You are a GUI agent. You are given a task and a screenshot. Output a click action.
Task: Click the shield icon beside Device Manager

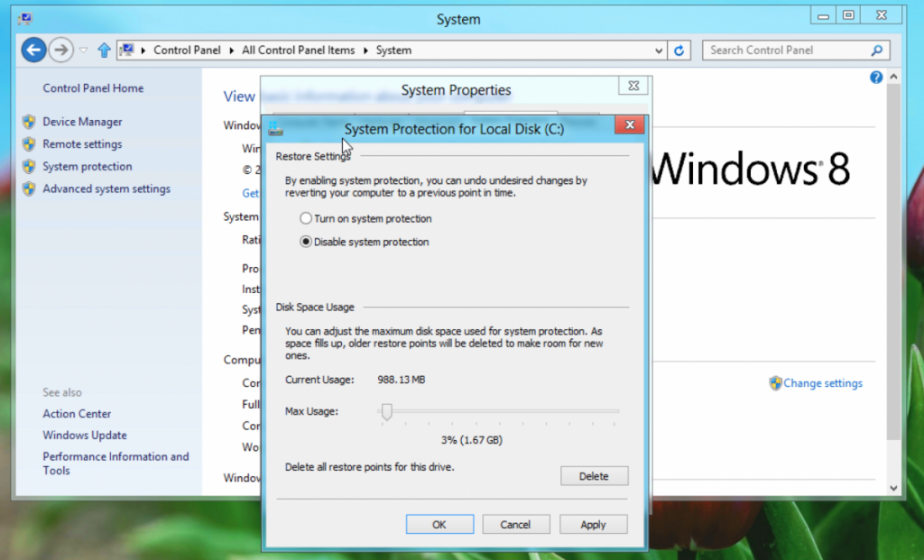[x=29, y=122]
